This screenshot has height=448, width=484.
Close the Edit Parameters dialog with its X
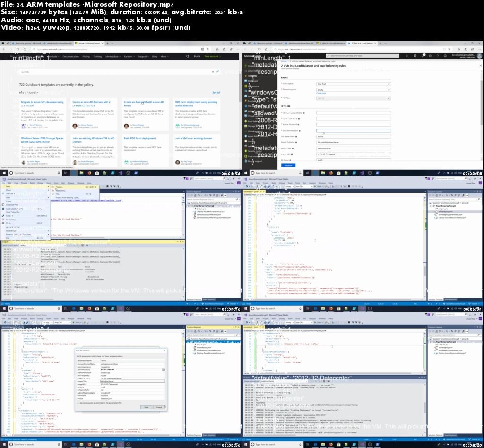164,351
